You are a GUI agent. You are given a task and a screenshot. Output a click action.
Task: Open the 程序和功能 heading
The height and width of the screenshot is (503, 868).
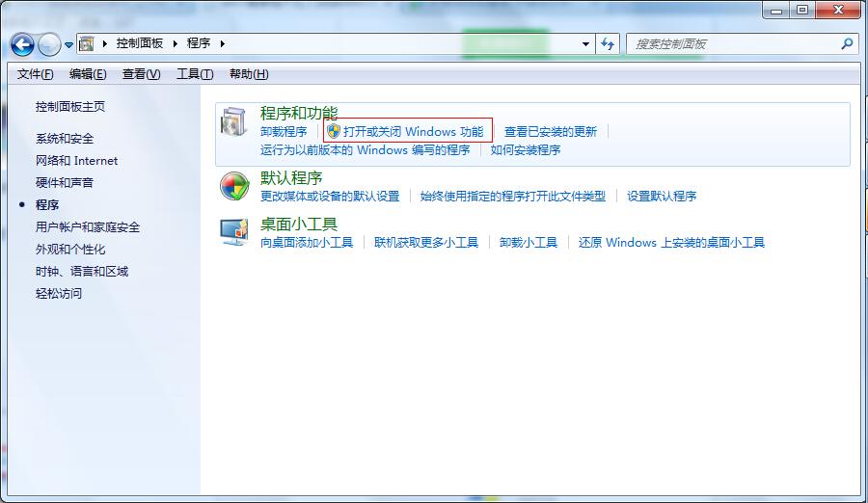point(299,113)
